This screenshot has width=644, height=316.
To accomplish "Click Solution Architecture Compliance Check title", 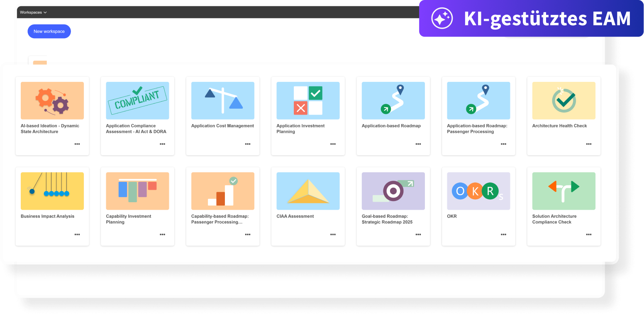I will coord(554,219).
